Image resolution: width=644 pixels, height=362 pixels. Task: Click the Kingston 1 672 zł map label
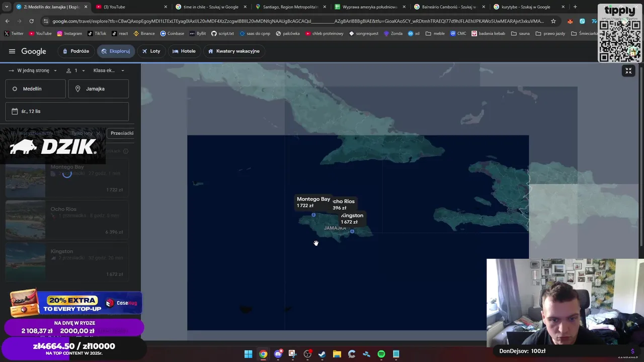click(352, 219)
